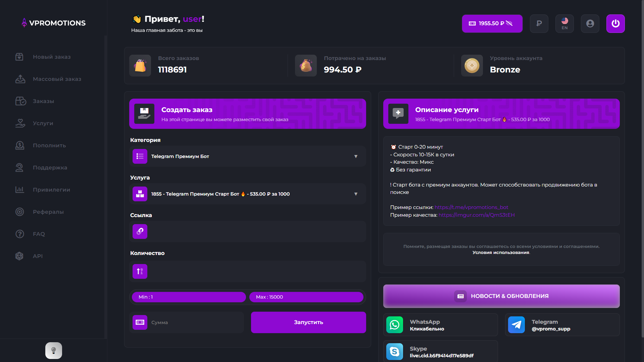
Task: Click the shopping bag total orders icon
Action: [x=140, y=65]
